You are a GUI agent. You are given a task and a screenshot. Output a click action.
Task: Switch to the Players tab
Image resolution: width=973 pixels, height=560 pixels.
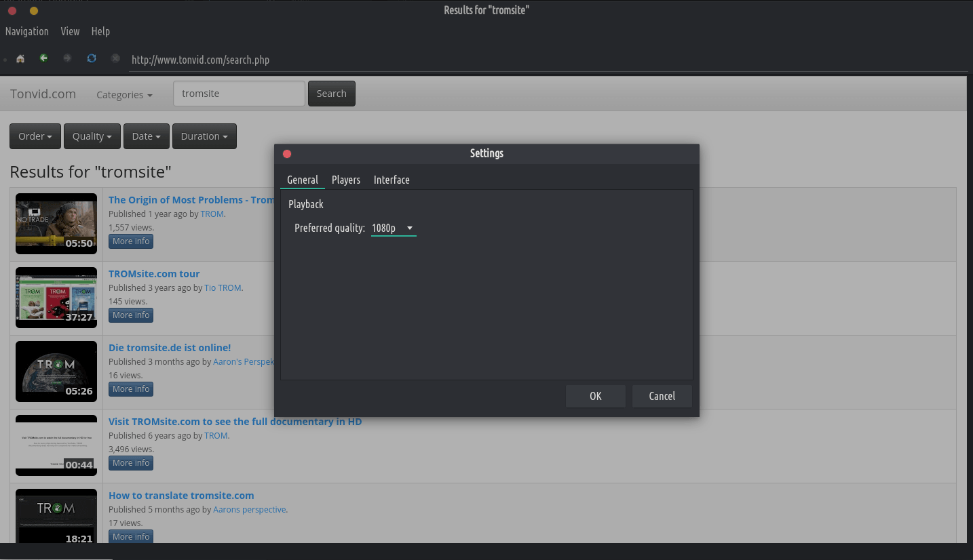click(x=345, y=180)
